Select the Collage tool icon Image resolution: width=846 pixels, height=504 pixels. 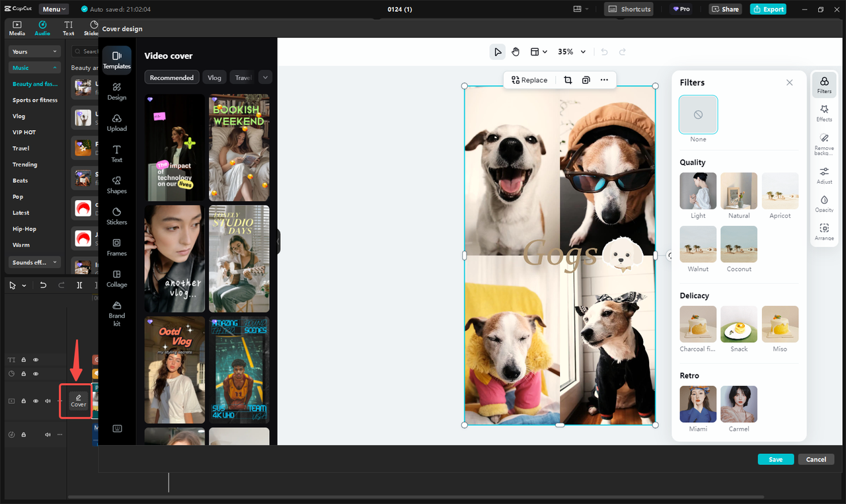click(x=116, y=278)
